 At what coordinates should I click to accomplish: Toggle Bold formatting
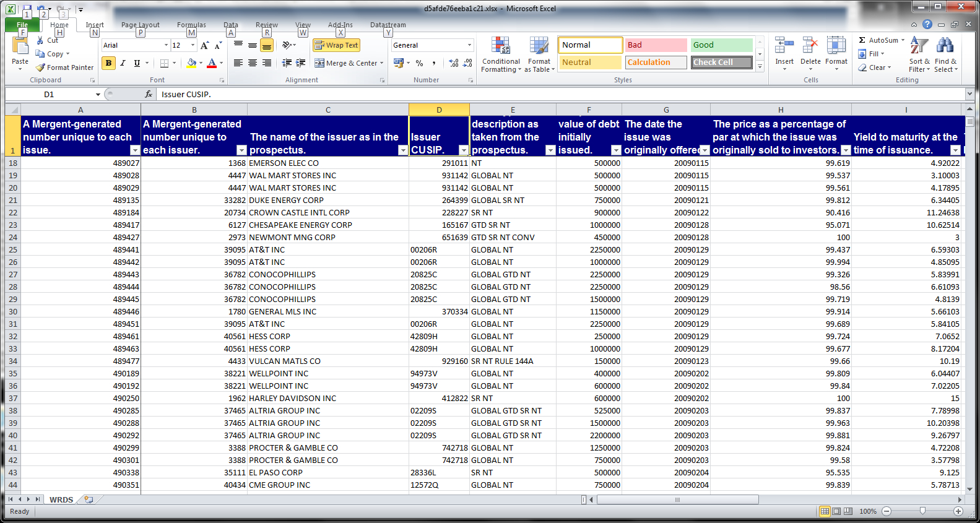click(109, 63)
